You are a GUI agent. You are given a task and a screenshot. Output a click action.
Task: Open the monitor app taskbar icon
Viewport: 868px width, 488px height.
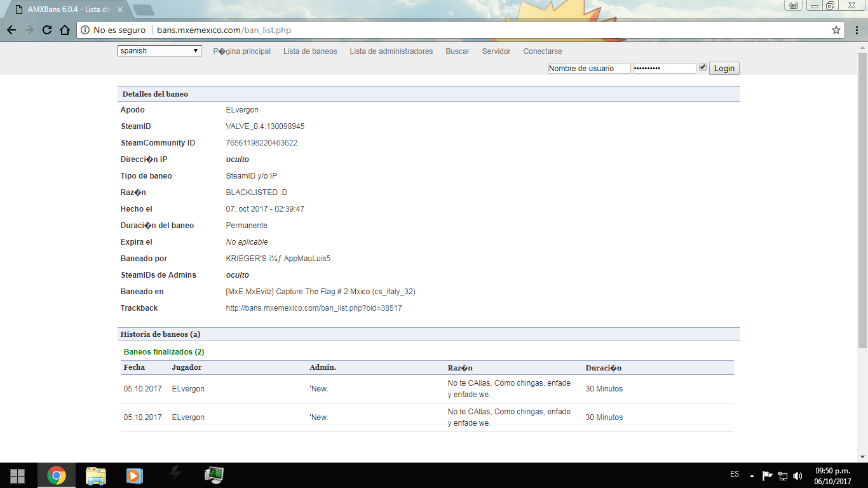214,475
